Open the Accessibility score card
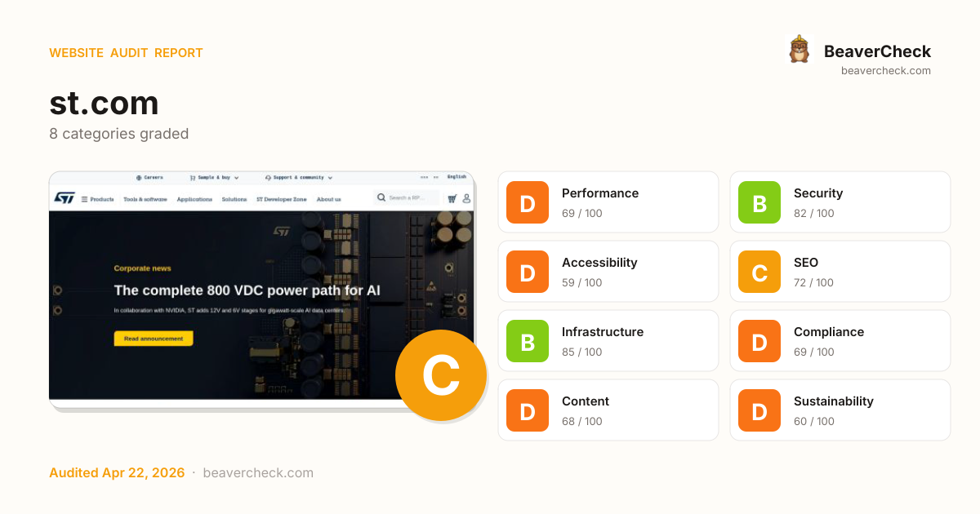Image resolution: width=980 pixels, height=514 pixels. point(608,272)
